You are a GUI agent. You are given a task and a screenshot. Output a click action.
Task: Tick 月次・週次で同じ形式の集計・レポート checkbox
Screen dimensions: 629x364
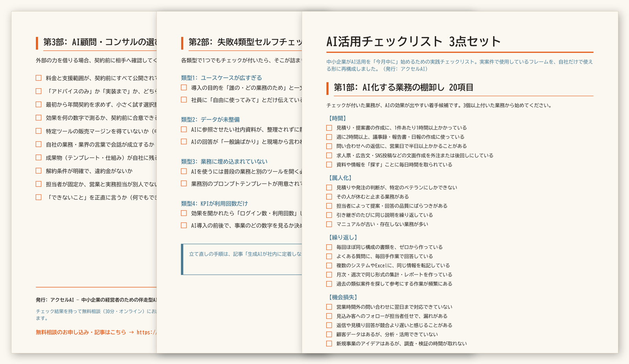tap(329, 275)
